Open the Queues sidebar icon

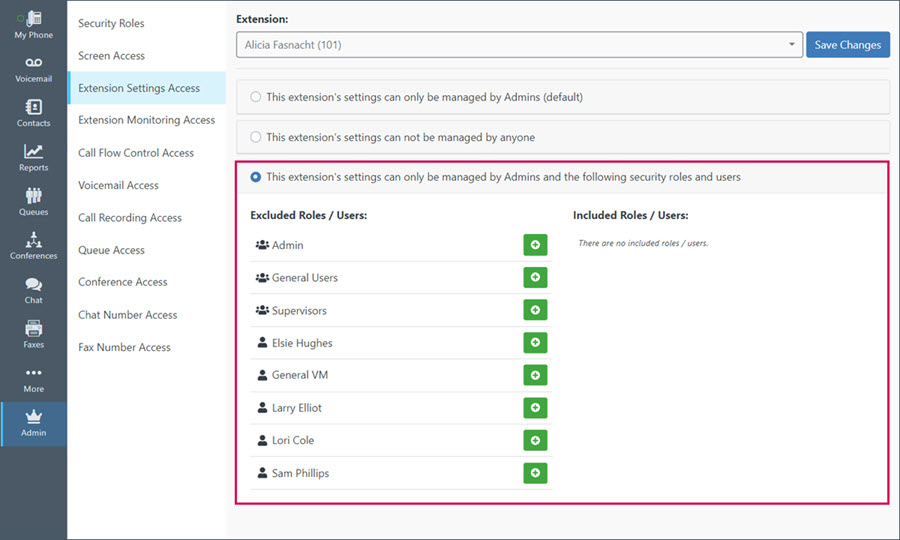click(33, 201)
